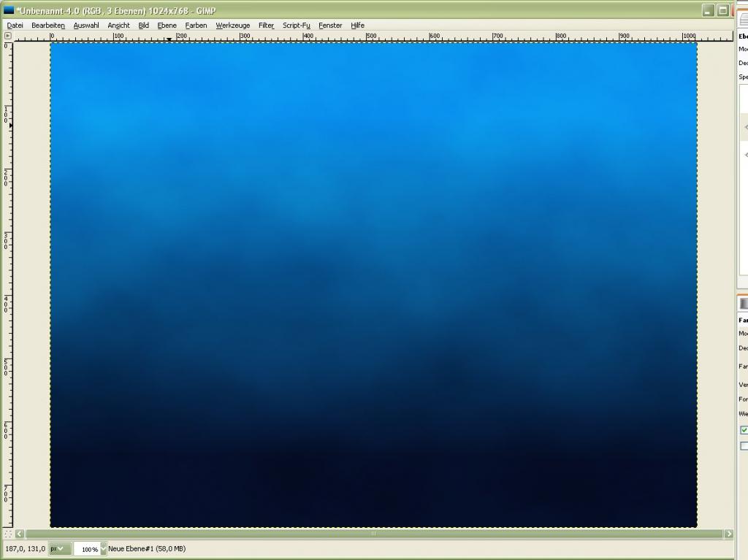This screenshot has width=748, height=560.
Task: Open the Bild menu
Action: pyautogui.click(x=144, y=26)
